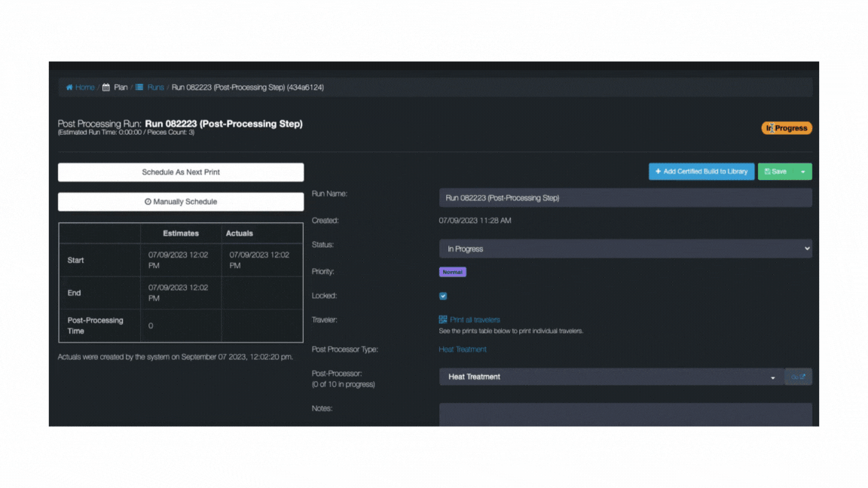Click the Estimated Run Time subtitle text
The image size is (868, 488).
pyautogui.click(x=127, y=133)
